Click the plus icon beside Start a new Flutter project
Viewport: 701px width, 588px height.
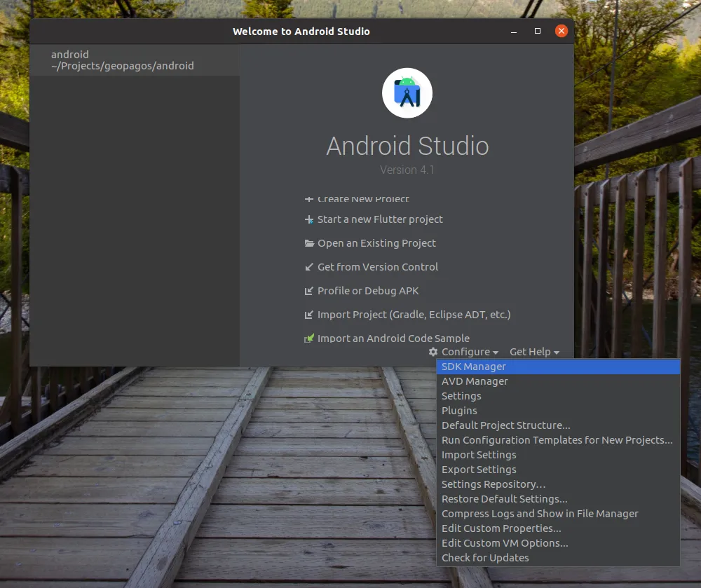pyautogui.click(x=309, y=219)
